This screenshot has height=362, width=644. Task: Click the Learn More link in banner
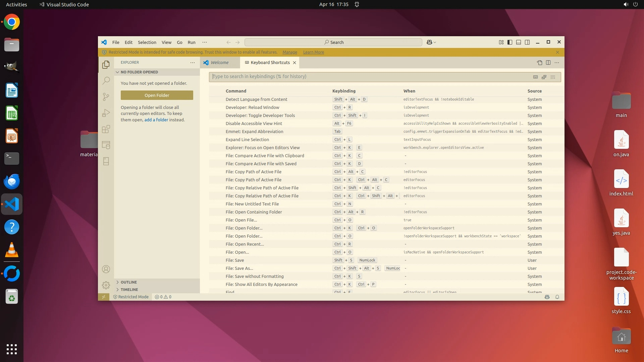tap(313, 52)
